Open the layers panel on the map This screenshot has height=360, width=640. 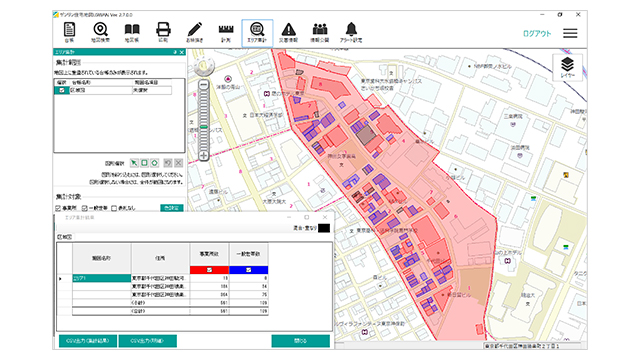[x=567, y=67]
